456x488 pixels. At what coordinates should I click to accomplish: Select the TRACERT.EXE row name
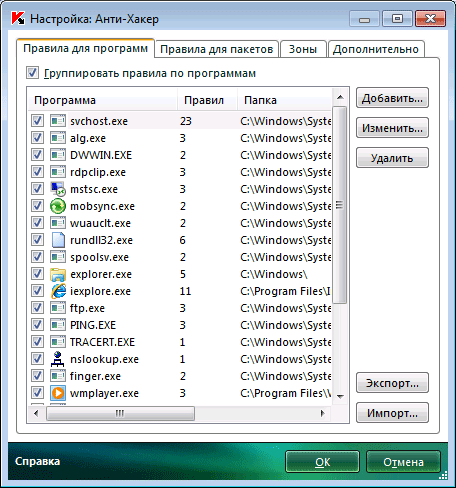(x=102, y=342)
